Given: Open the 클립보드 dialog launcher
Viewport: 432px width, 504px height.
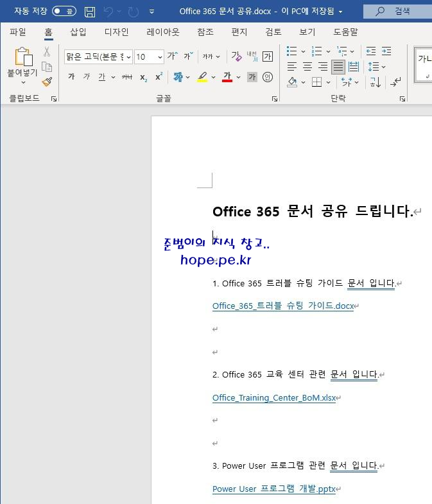Looking at the screenshot, I should pyautogui.click(x=54, y=99).
